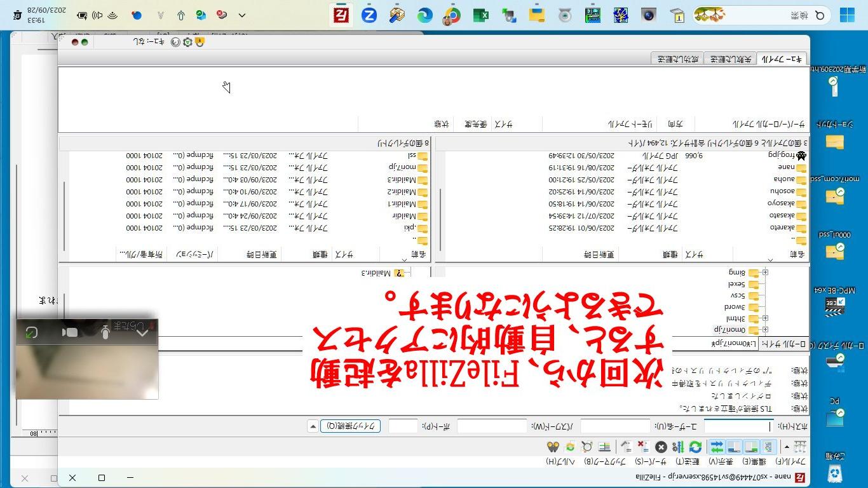This screenshot has height=488, width=868.
Task: Click the refresh file lists toolbar icon
Action: tap(695, 447)
